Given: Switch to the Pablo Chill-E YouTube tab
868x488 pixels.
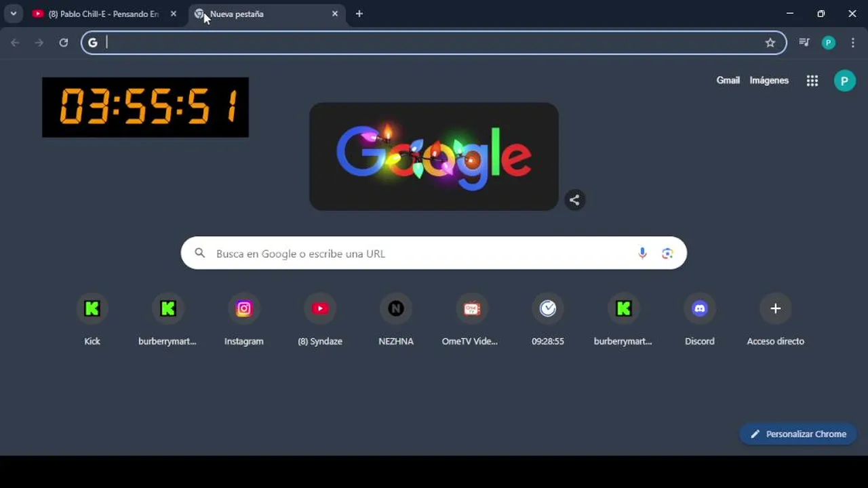Looking at the screenshot, I should click(105, 14).
